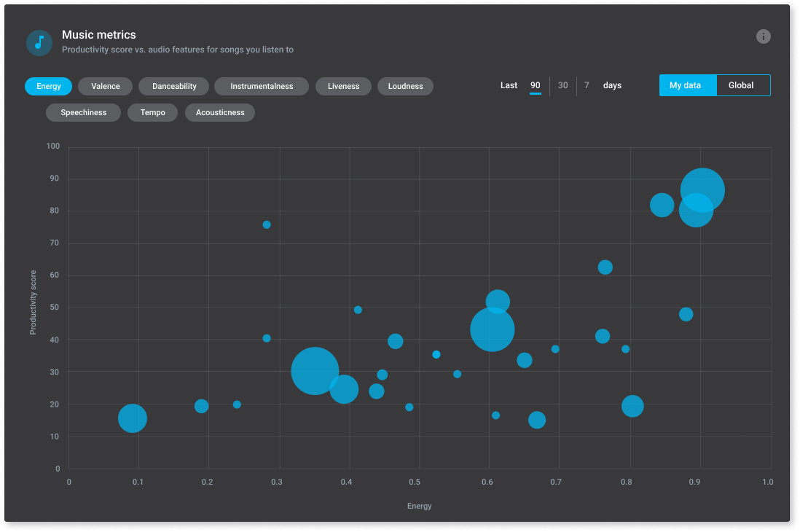Switch to the Valence audio feature

105,86
